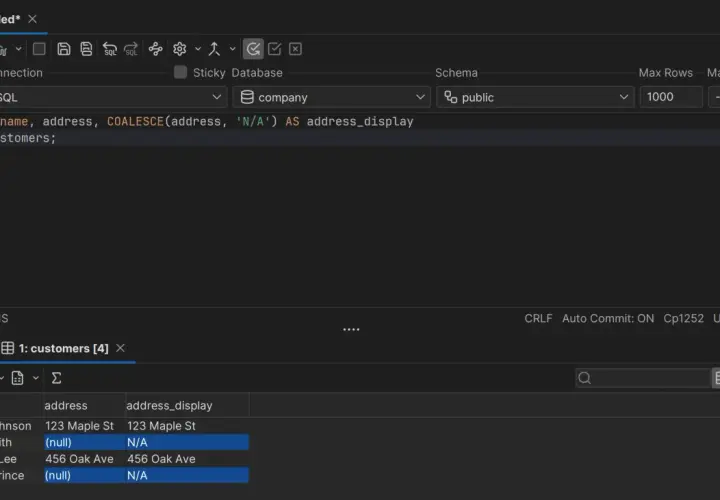
Task: Open the company database dropdown
Action: click(x=332, y=97)
